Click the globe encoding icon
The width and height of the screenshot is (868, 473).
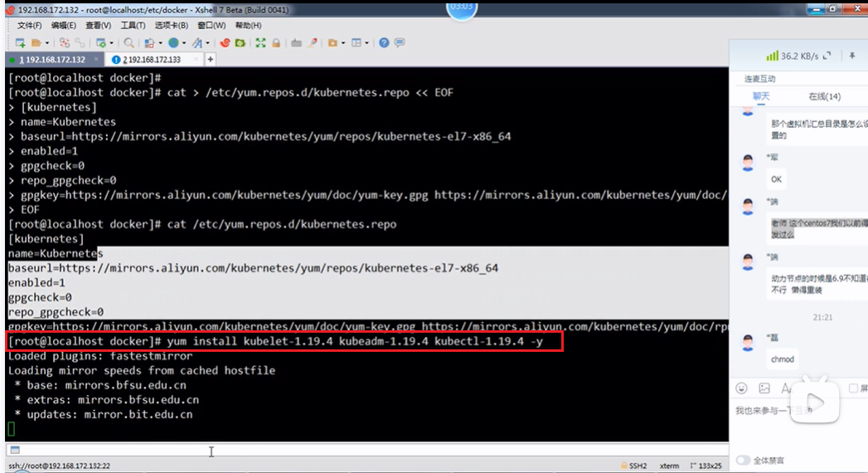click(174, 42)
